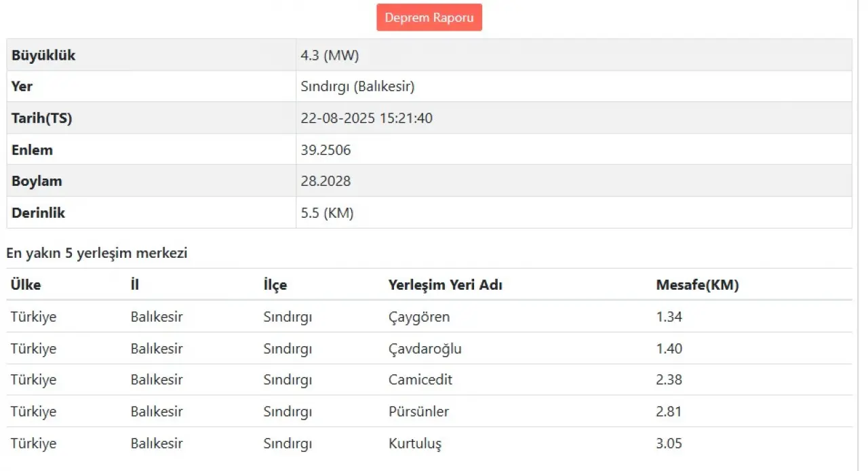Click the Sındırgı (Balıkesir) location value
Screen dimensions: 868x471
[x=357, y=87]
